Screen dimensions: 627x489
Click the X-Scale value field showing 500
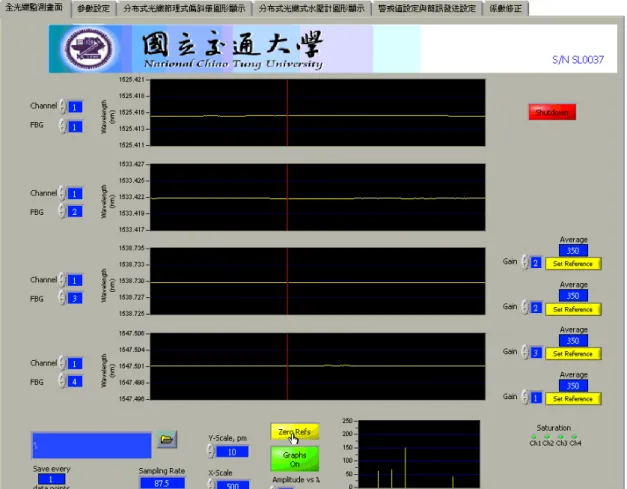(x=233, y=485)
